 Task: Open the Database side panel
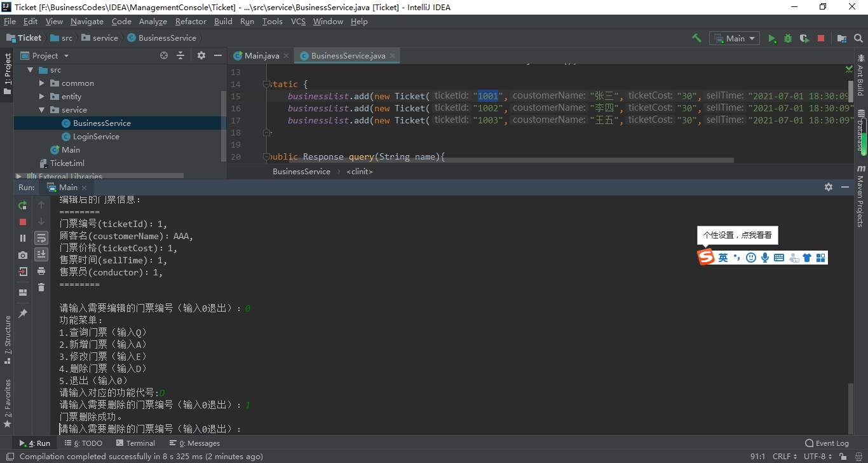coord(861,130)
